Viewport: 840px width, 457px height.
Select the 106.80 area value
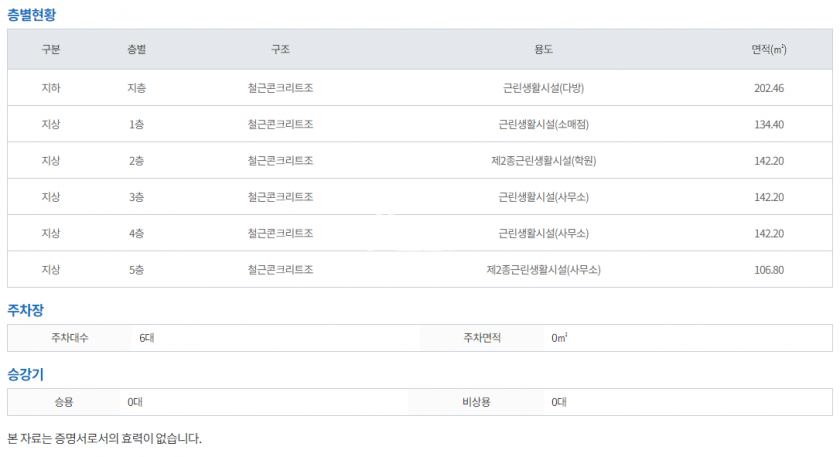tap(768, 270)
